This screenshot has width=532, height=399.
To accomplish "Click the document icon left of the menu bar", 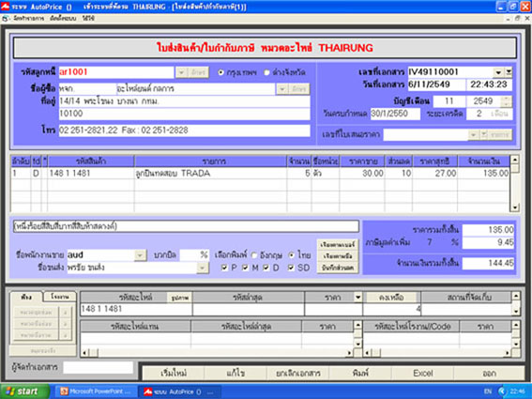I will coord(5,19).
